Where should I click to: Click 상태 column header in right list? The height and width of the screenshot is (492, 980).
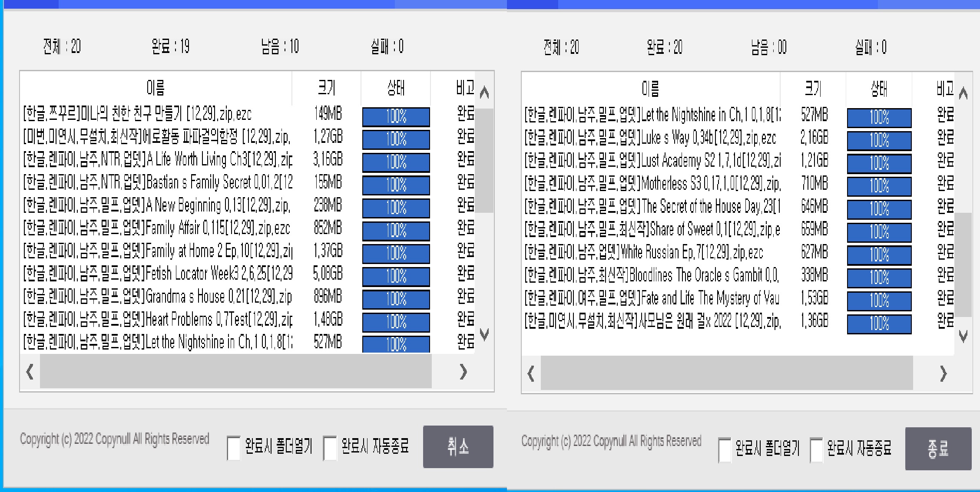tap(879, 89)
